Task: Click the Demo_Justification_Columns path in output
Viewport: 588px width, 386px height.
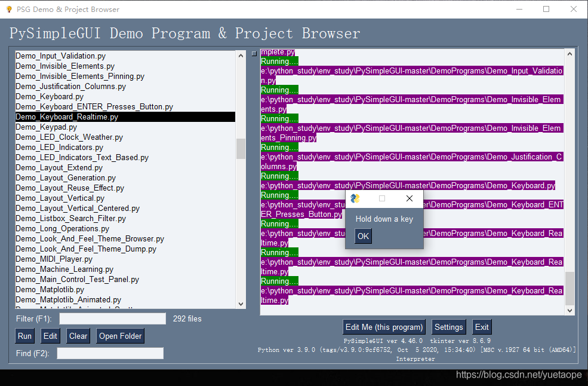Action: pyautogui.click(x=412, y=161)
